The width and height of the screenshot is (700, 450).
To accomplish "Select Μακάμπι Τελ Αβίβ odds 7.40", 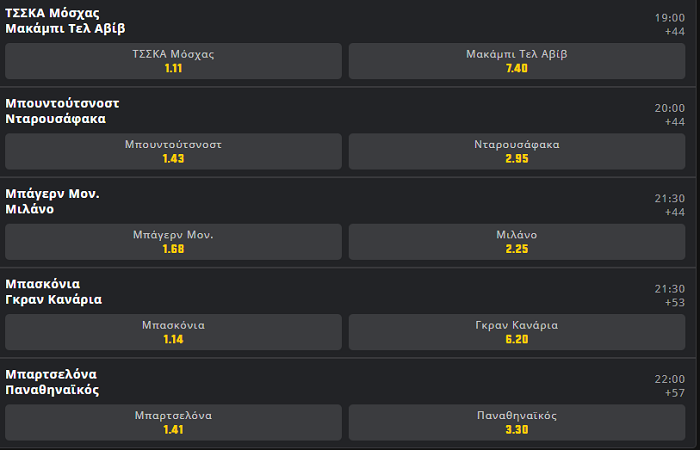I will click(517, 61).
